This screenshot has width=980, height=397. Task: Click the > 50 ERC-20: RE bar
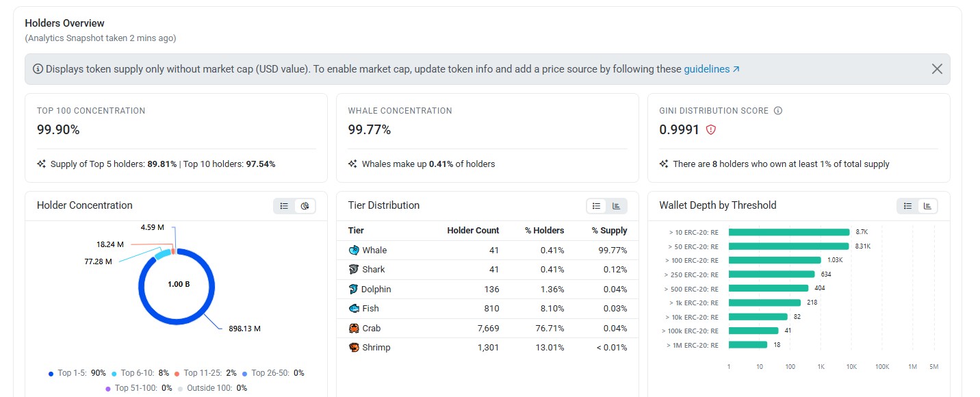pos(789,246)
